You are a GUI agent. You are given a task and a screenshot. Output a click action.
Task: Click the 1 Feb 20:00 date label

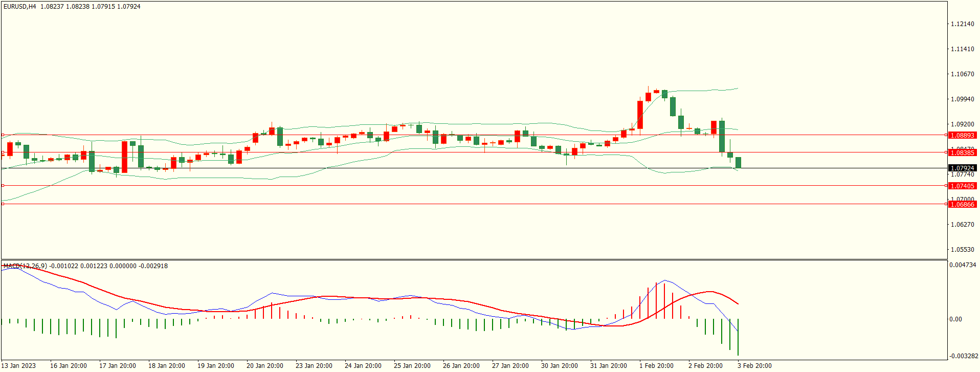[x=656, y=366]
